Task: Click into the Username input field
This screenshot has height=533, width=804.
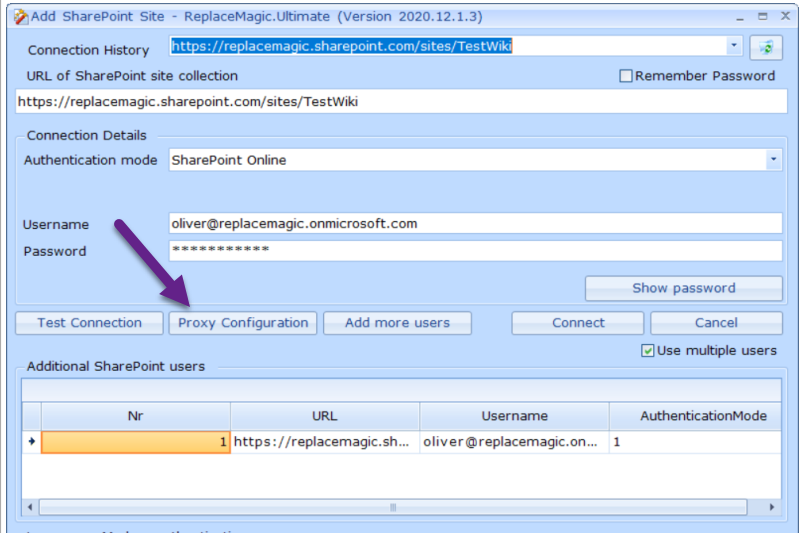Action: (475, 224)
